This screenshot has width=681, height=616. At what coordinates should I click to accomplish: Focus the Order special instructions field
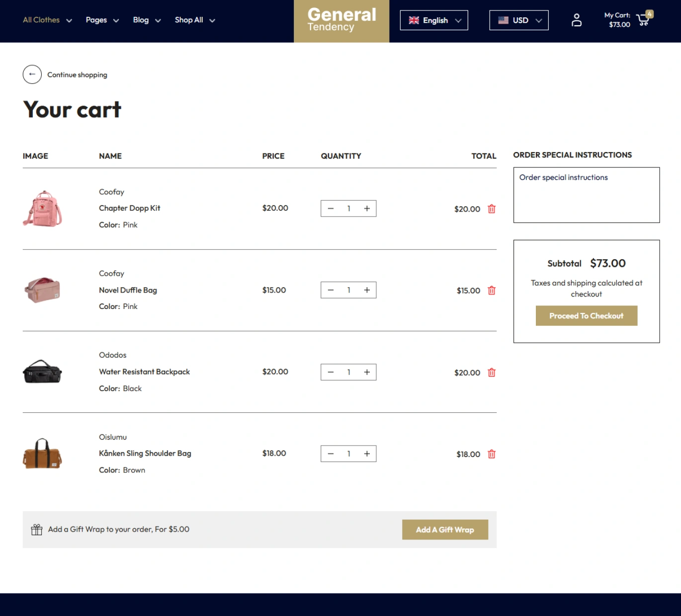[587, 195]
